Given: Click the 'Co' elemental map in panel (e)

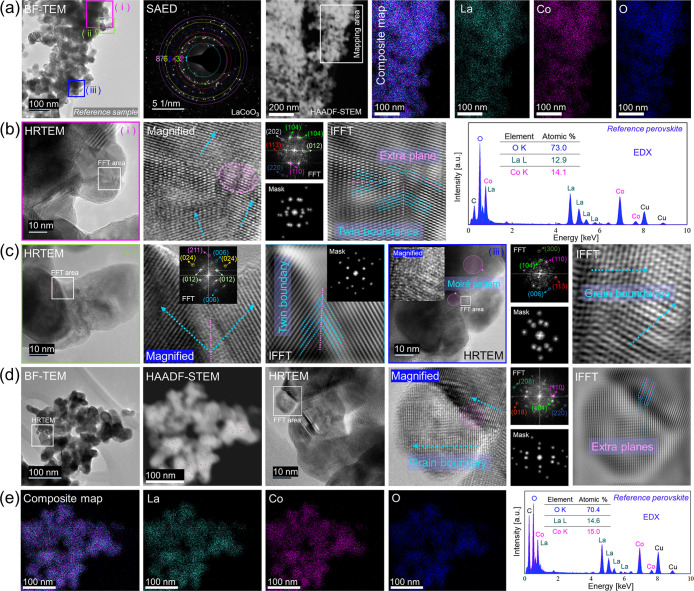Looking at the screenshot, I should pyautogui.click(x=325, y=540).
